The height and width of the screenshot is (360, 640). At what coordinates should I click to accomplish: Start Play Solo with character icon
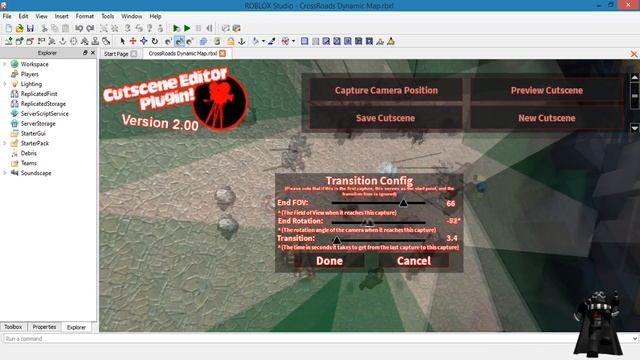pos(176,28)
